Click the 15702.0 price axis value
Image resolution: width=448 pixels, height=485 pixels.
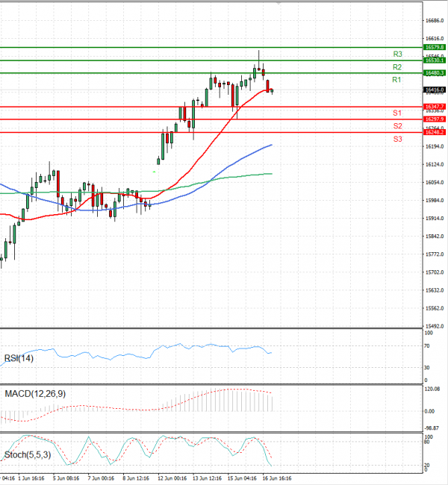(x=435, y=272)
